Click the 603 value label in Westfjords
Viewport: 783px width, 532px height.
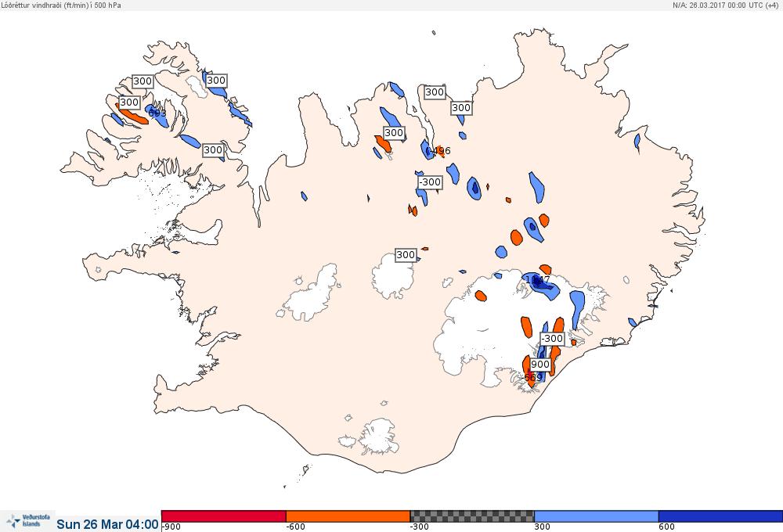pyautogui.click(x=157, y=113)
